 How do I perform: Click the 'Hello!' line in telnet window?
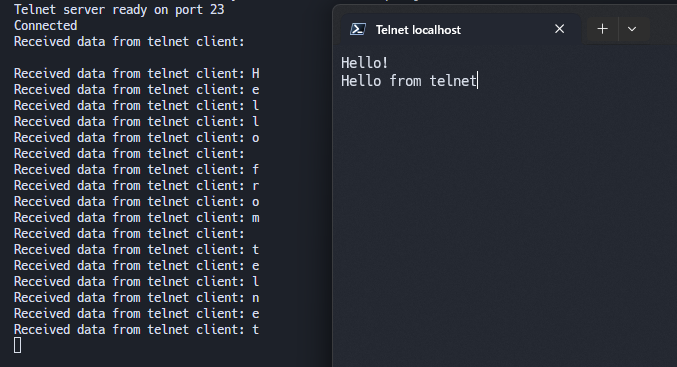point(364,63)
